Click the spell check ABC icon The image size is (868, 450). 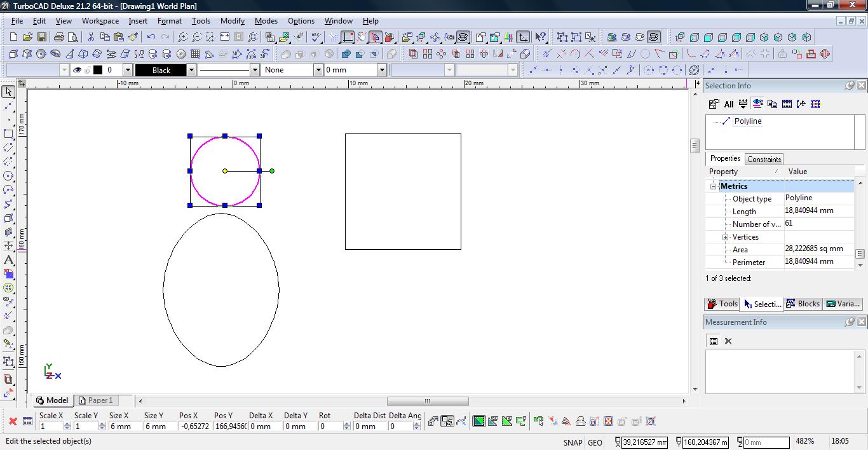(x=316, y=37)
